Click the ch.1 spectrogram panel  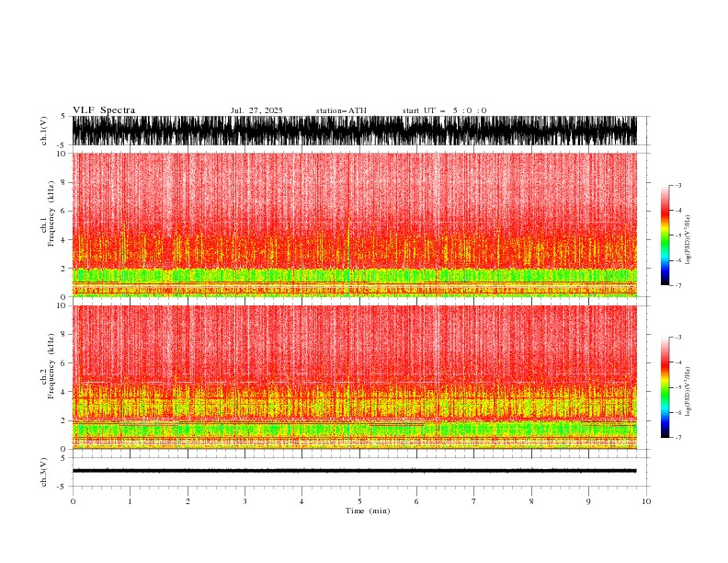coord(354,224)
